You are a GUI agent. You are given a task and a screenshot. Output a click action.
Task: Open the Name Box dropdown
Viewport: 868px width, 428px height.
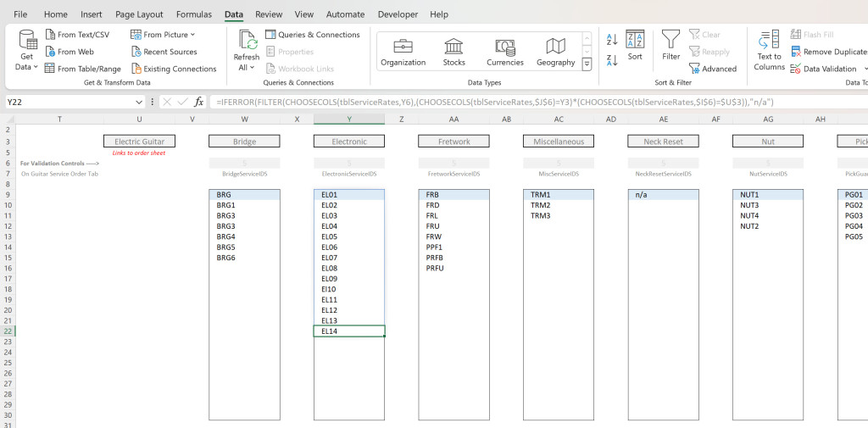point(138,103)
